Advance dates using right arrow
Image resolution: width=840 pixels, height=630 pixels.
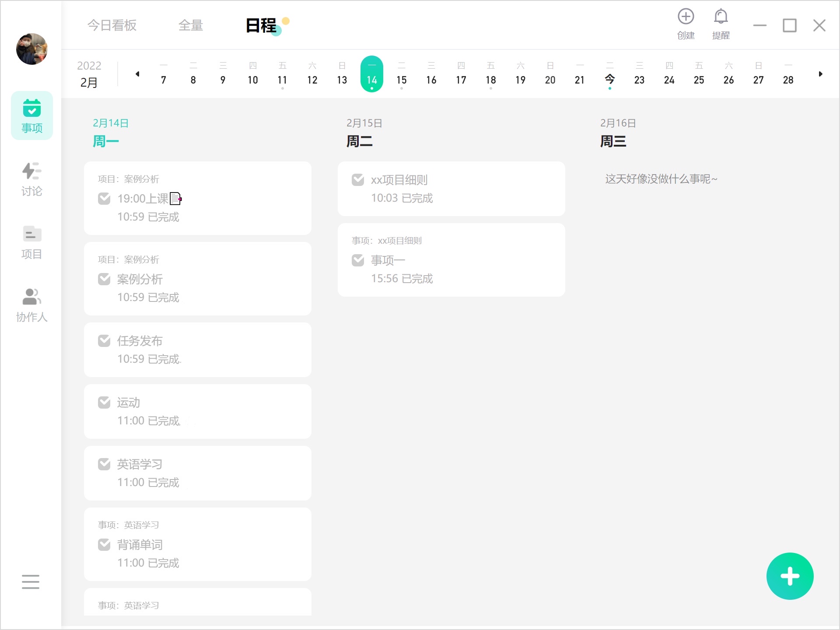[x=820, y=74]
